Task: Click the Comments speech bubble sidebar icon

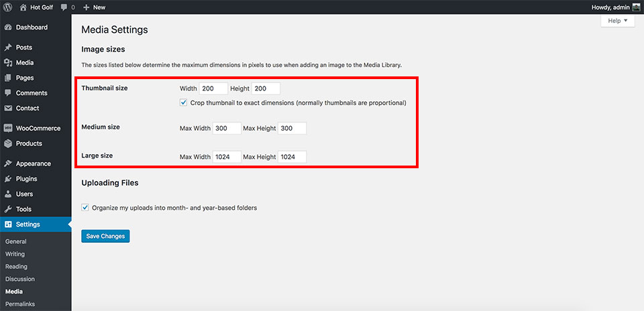Action: coord(8,93)
